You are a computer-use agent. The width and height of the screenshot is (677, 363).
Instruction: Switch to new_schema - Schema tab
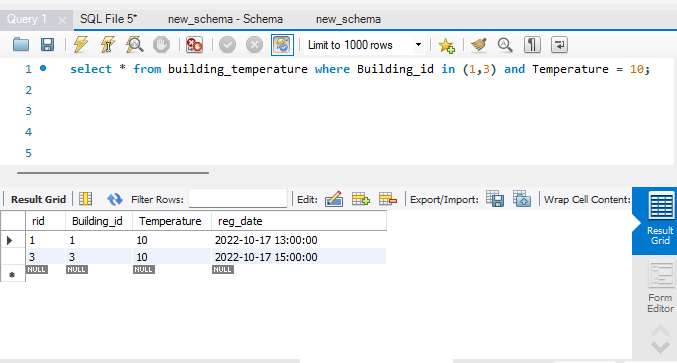point(225,19)
